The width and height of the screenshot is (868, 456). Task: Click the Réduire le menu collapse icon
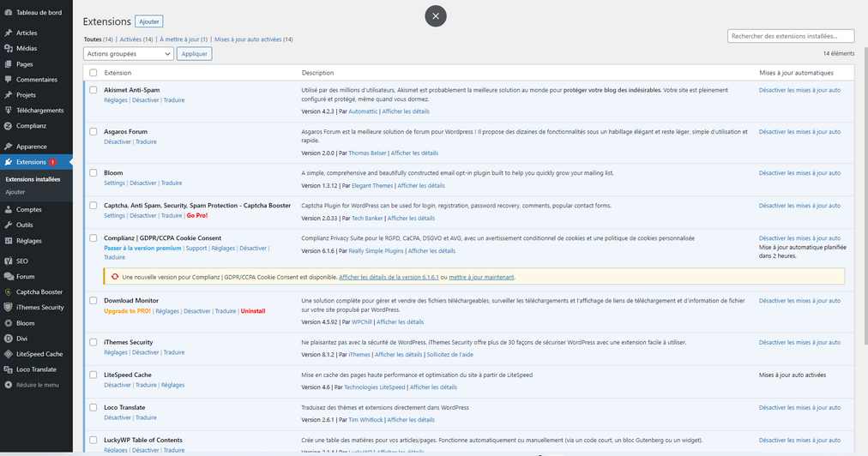pyautogui.click(x=9, y=385)
